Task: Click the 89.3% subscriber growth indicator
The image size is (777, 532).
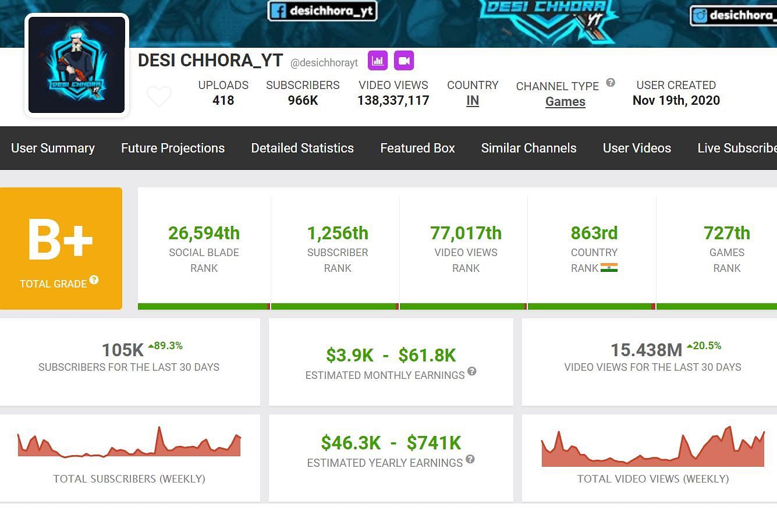Action: click(x=165, y=346)
